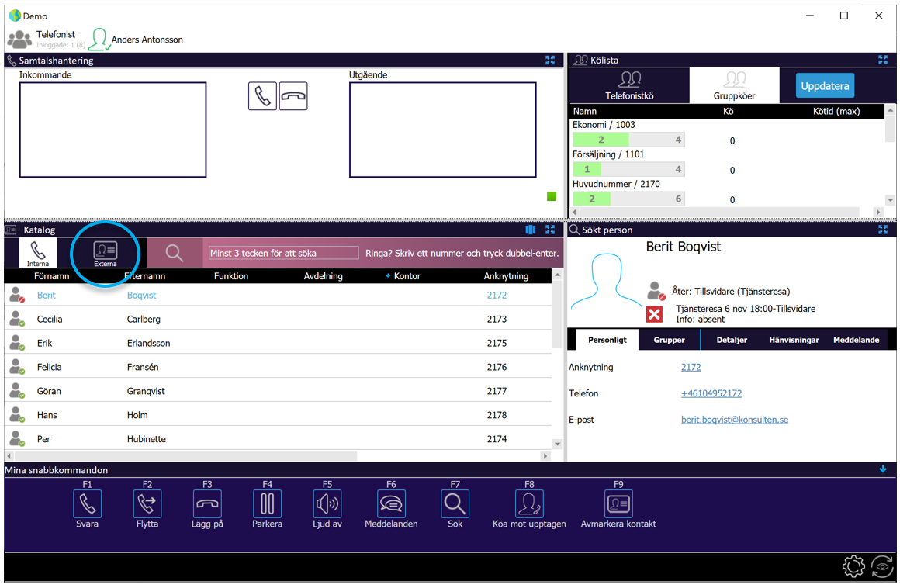Open the Detaljer tab

[x=732, y=340]
